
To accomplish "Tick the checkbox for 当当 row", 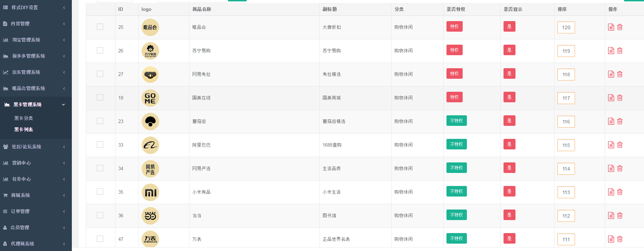I will click(100, 215).
